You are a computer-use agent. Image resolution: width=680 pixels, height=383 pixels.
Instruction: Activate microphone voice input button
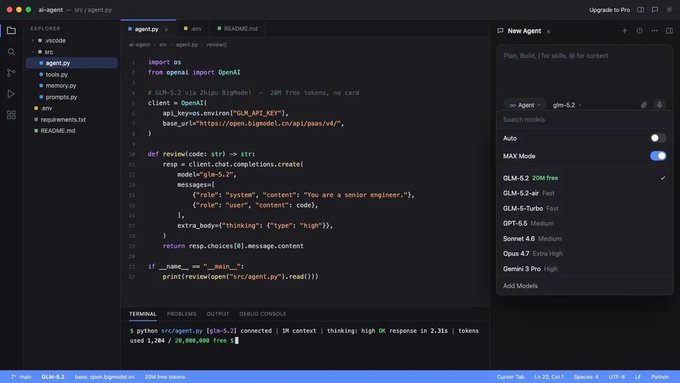point(660,105)
